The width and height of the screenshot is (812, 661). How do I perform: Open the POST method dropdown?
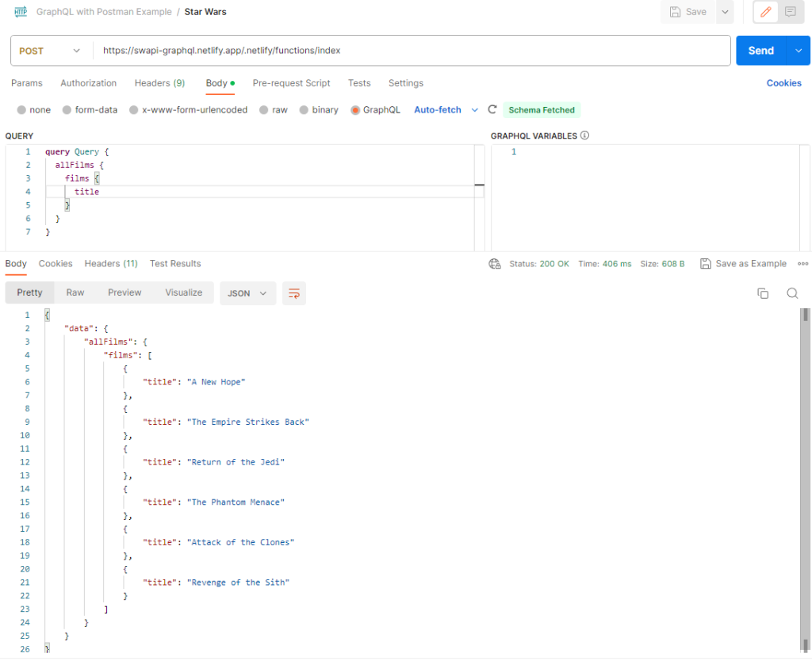coord(50,51)
